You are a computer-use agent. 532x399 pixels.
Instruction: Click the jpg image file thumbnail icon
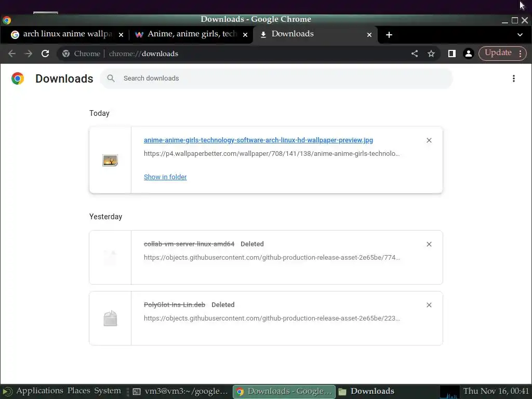pyautogui.click(x=110, y=160)
